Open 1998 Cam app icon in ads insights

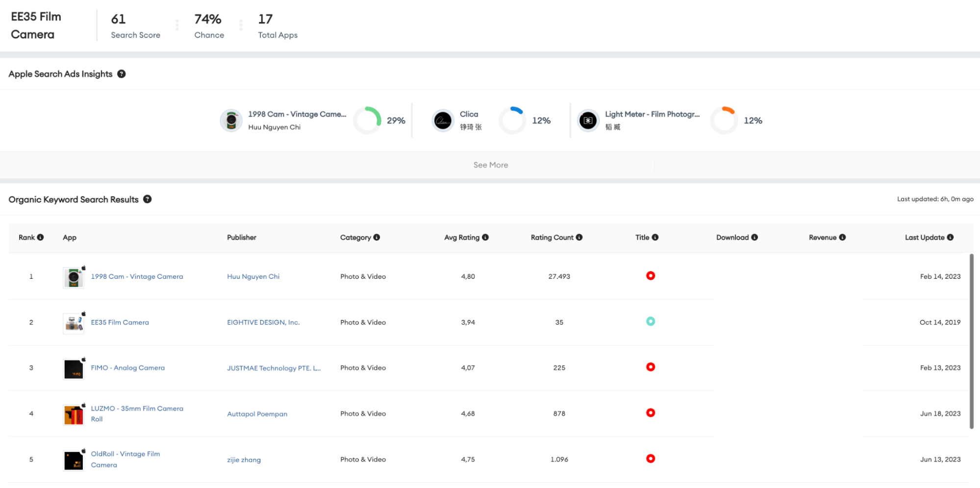tap(231, 121)
